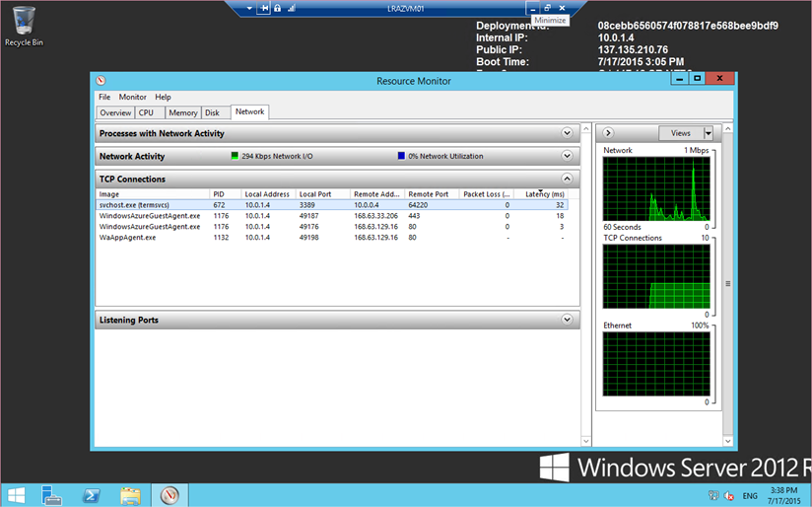Sort by Remote Port column

[x=432, y=194]
